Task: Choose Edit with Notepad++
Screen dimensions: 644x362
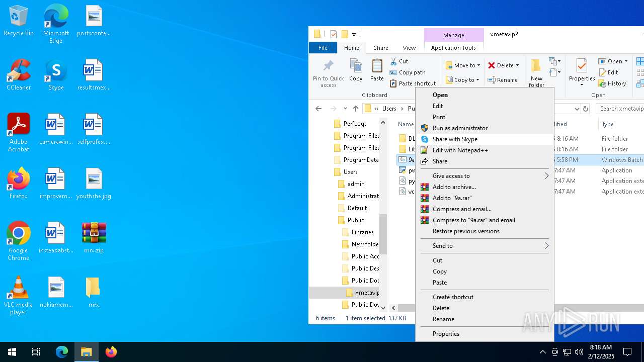Action: tap(485, 150)
